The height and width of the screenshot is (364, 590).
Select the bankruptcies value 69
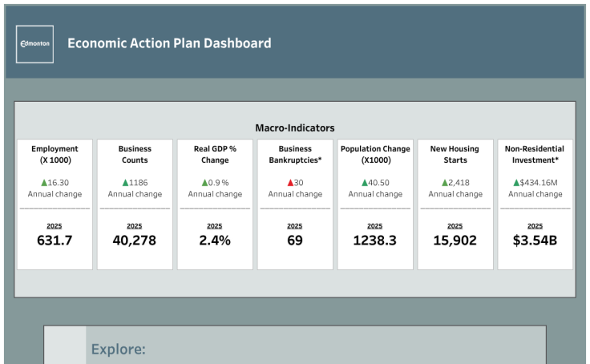coord(295,241)
